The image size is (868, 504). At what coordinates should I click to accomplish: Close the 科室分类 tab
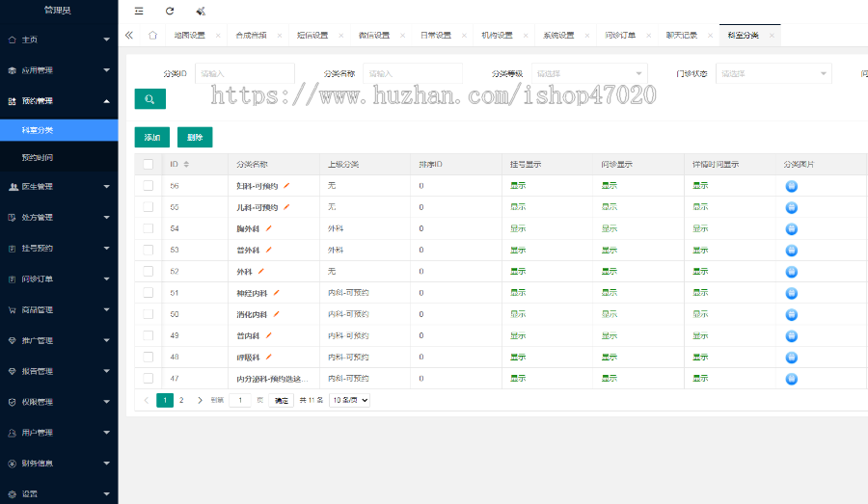coord(772,36)
